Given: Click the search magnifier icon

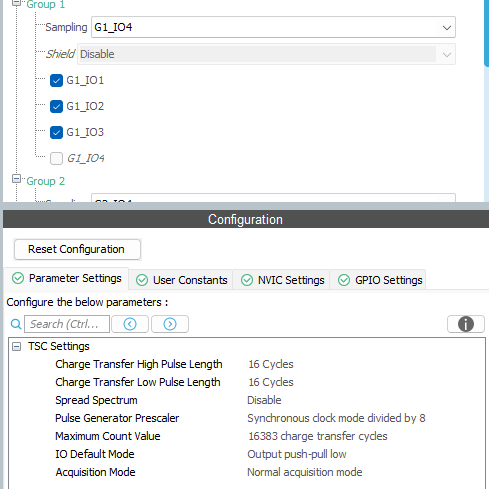Looking at the screenshot, I should tap(16, 324).
